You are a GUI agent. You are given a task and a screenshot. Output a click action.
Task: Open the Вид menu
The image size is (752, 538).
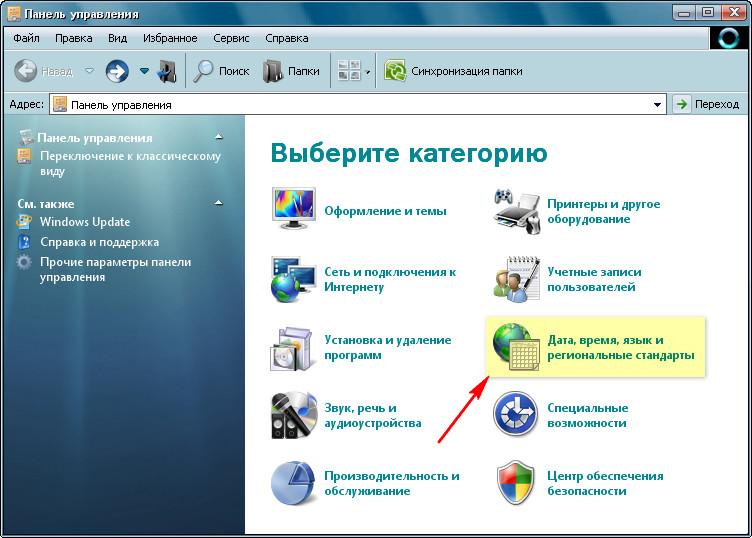(118, 38)
